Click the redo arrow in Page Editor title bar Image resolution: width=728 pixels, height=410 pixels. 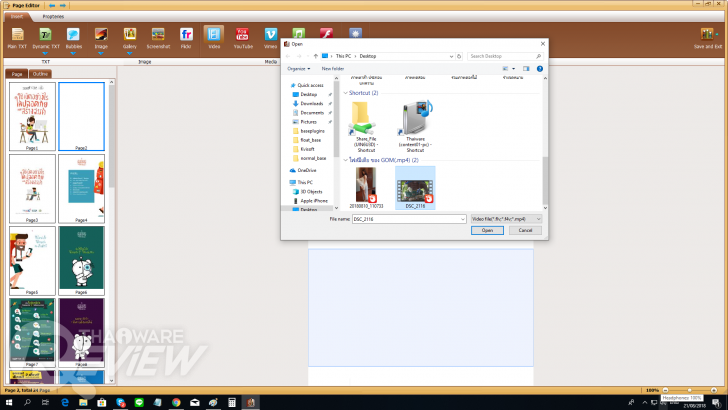tap(63, 6)
